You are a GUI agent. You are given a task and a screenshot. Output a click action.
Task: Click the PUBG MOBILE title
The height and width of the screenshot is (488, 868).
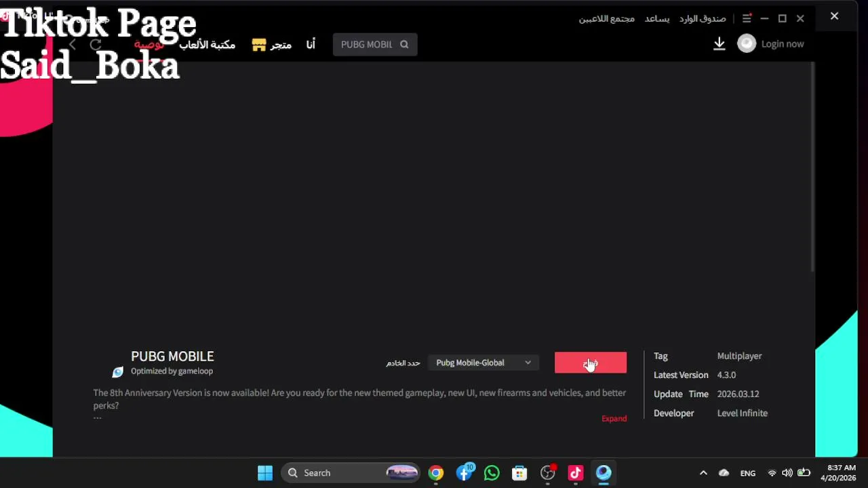(x=172, y=357)
